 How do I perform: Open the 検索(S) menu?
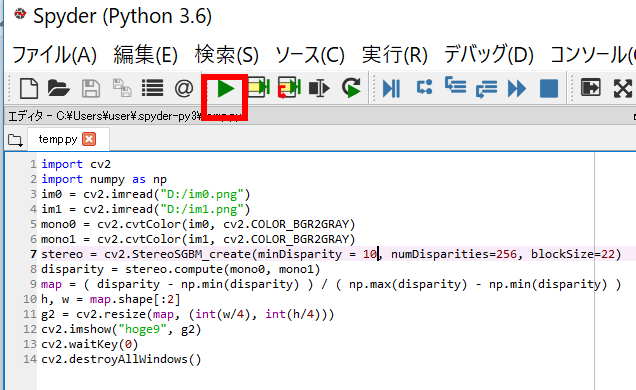point(227,54)
